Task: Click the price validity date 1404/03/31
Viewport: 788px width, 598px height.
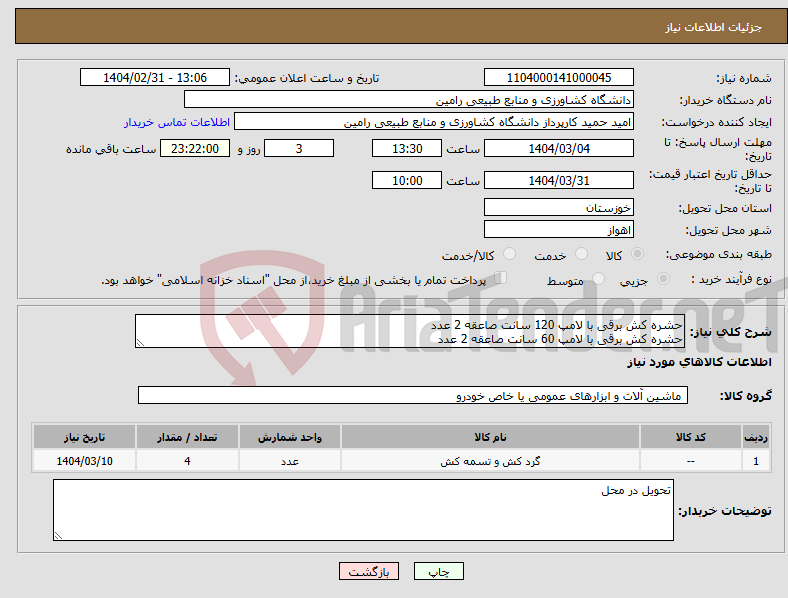Action: [x=559, y=180]
